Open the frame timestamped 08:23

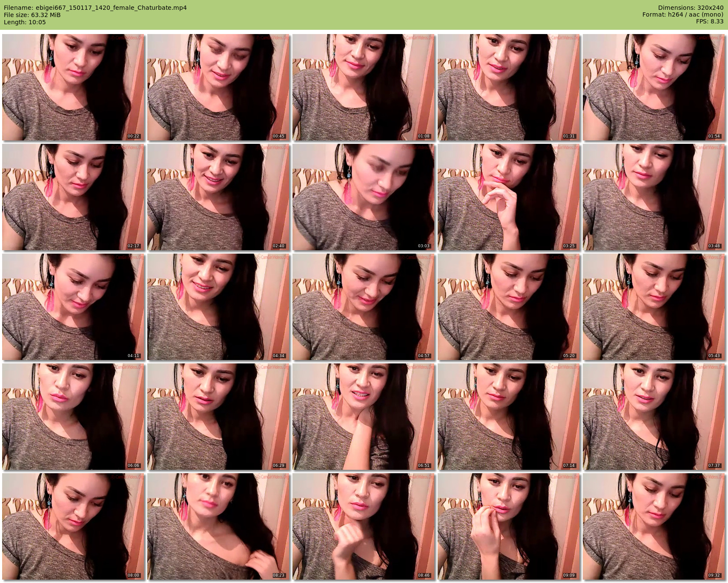pos(218,526)
